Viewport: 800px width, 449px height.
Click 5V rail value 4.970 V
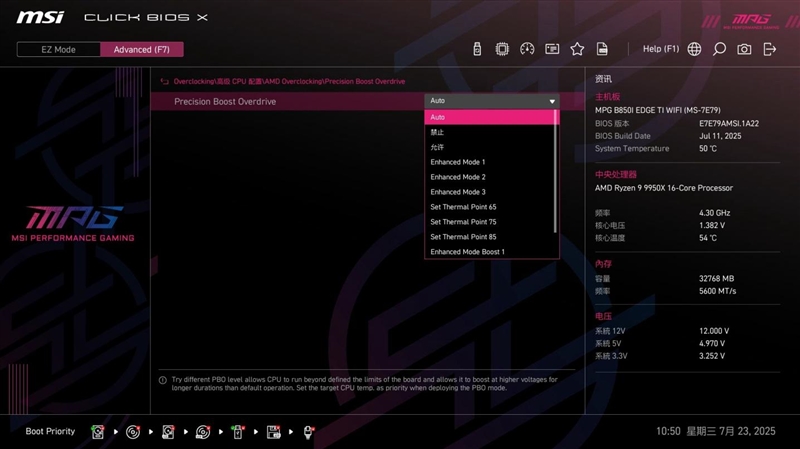click(x=712, y=344)
